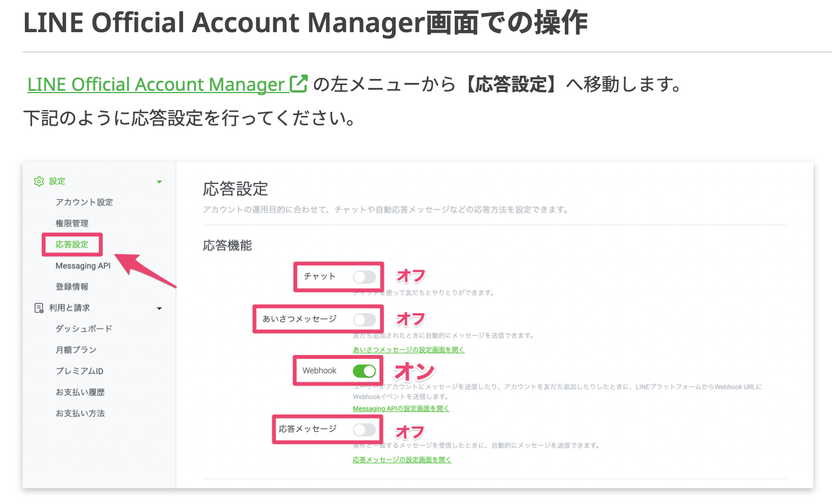This screenshot has width=832, height=504.
Task: Enable the チャット toggle
Action: pyautogui.click(x=365, y=277)
